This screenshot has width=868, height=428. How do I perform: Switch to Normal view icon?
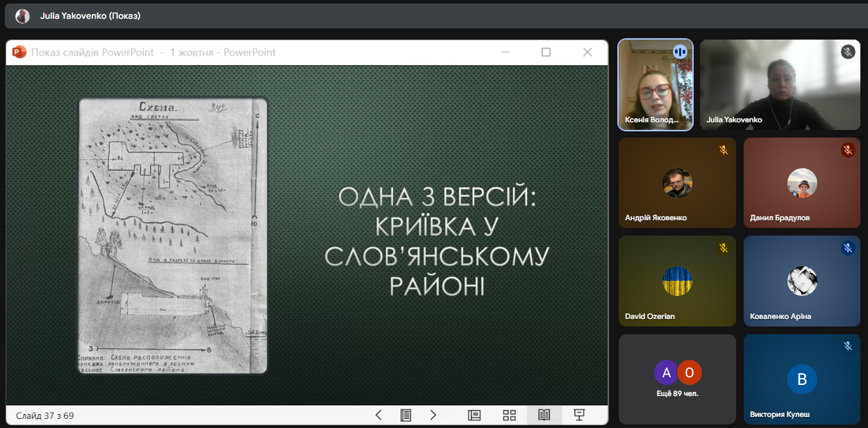(x=474, y=415)
